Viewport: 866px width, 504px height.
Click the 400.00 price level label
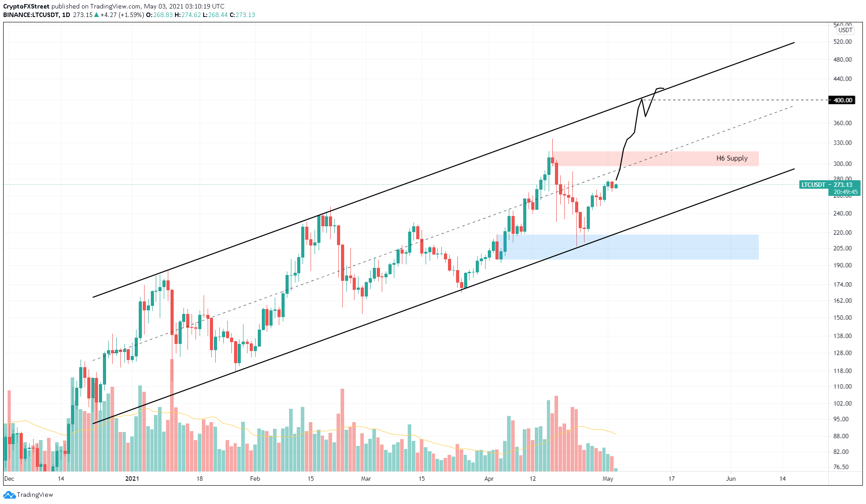842,100
